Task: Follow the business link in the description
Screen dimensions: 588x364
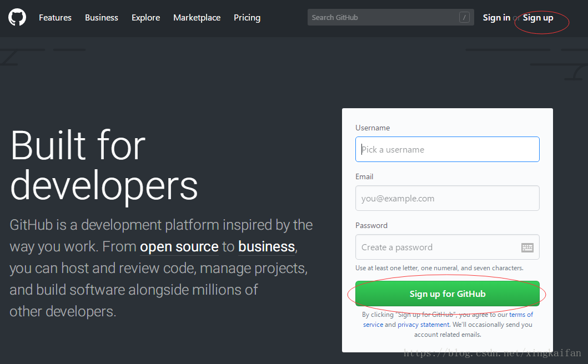Action: (x=267, y=247)
